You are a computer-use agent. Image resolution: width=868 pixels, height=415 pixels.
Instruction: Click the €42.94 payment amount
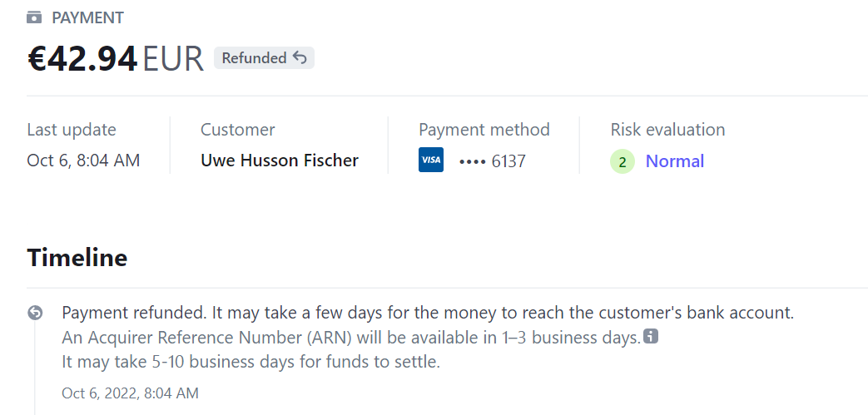click(82, 58)
